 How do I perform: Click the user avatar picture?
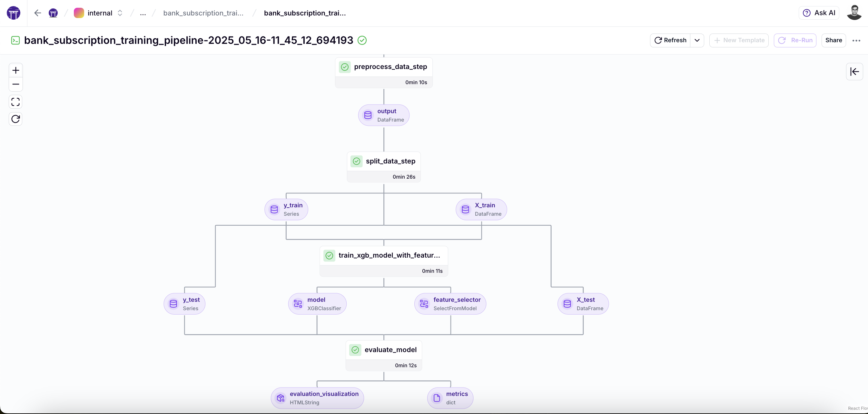pos(854,13)
